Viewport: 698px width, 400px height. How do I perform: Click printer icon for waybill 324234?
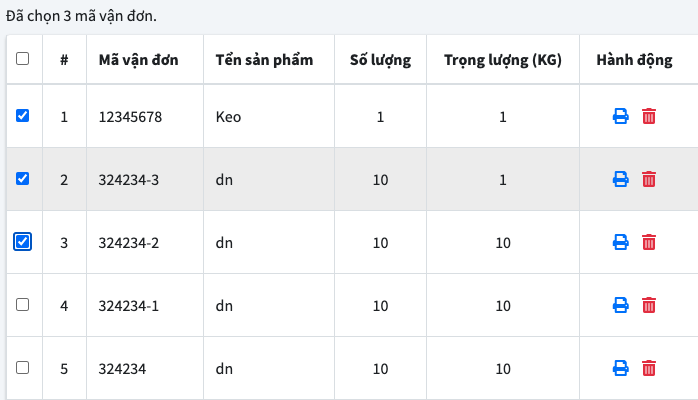coord(620,368)
